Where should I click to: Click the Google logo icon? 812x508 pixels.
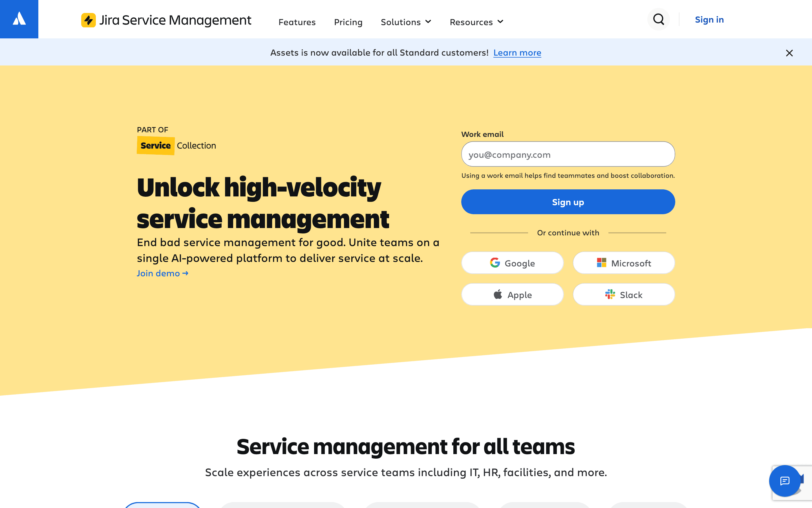pyautogui.click(x=495, y=263)
